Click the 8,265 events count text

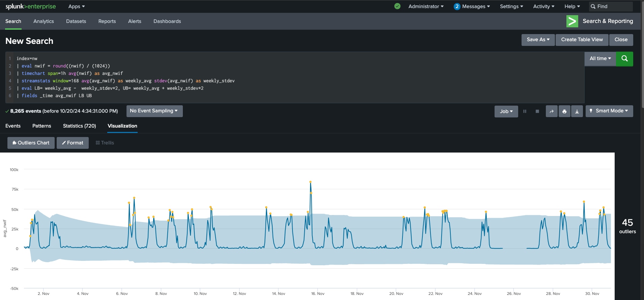tap(26, 111)
